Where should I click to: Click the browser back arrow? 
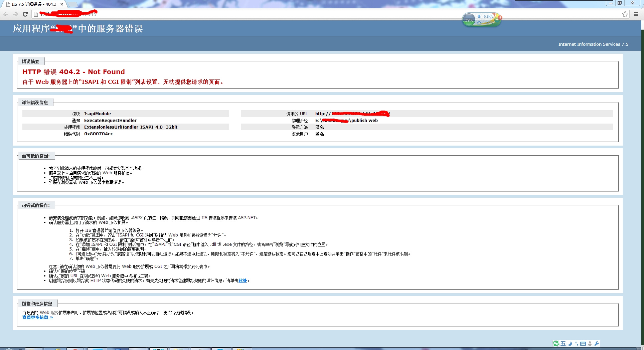click(x=6, y=14)
